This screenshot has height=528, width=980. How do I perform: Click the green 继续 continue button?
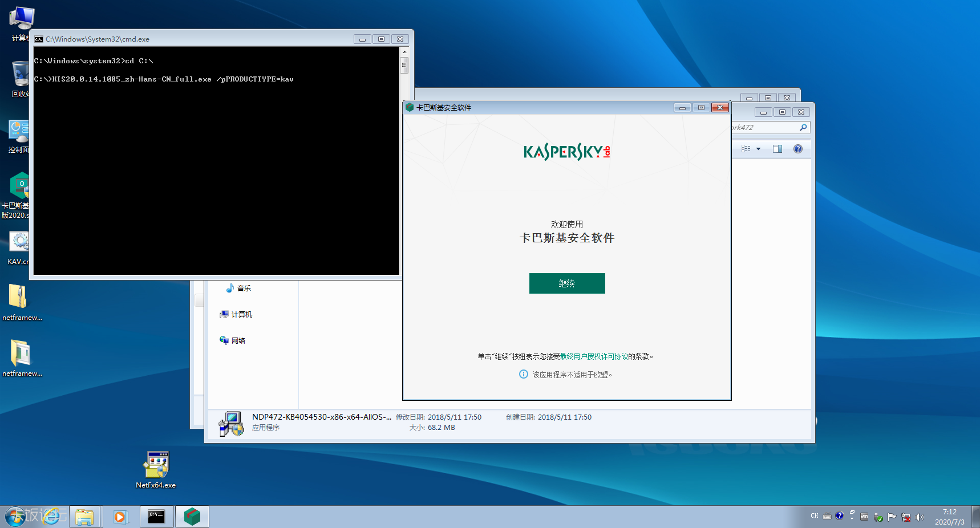567,283
